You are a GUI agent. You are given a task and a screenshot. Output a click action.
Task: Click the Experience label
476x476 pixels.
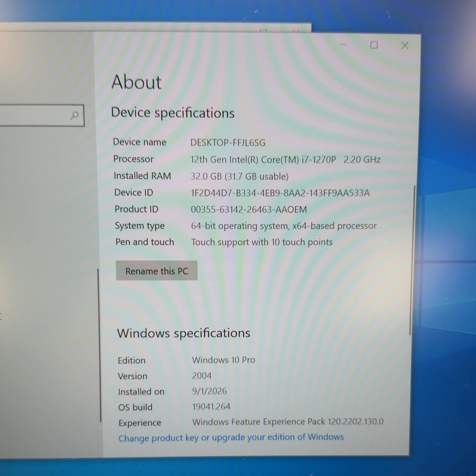(x=140, y=423)
